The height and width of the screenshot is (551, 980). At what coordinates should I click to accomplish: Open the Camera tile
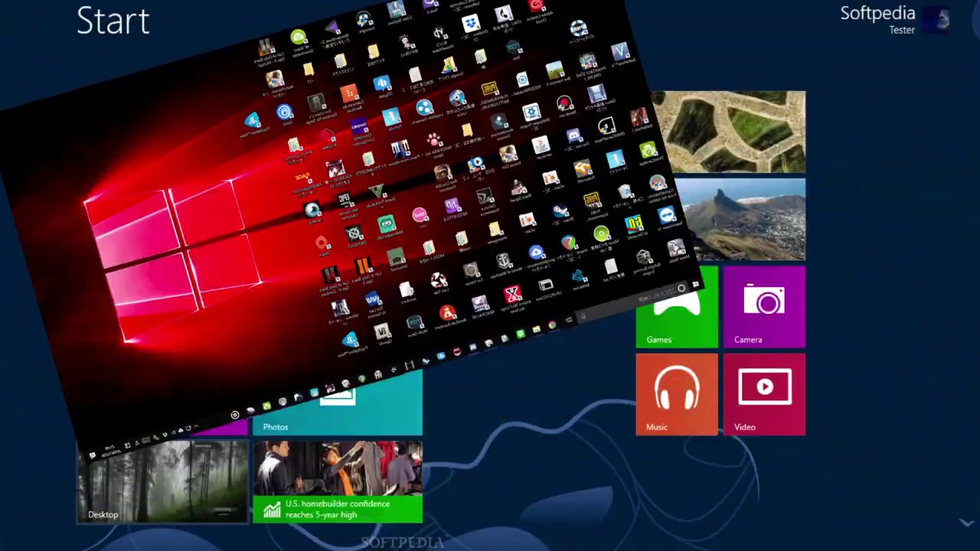click(x=764, y=307)
